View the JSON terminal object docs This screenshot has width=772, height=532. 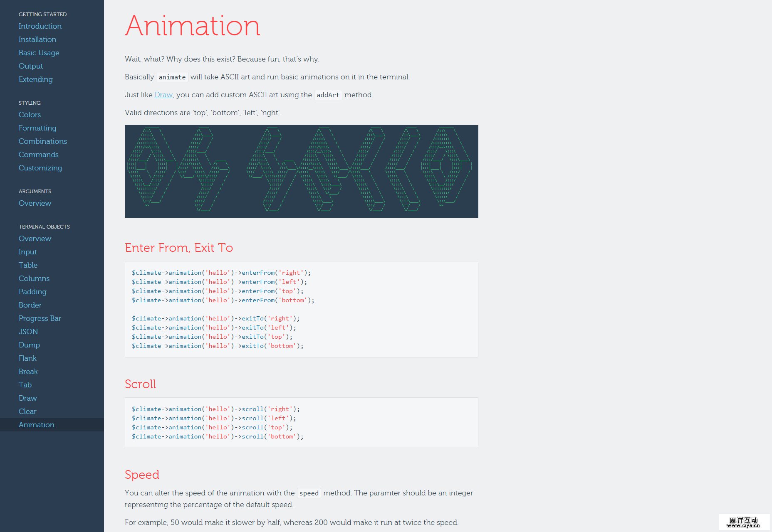(x=28, y=332)
